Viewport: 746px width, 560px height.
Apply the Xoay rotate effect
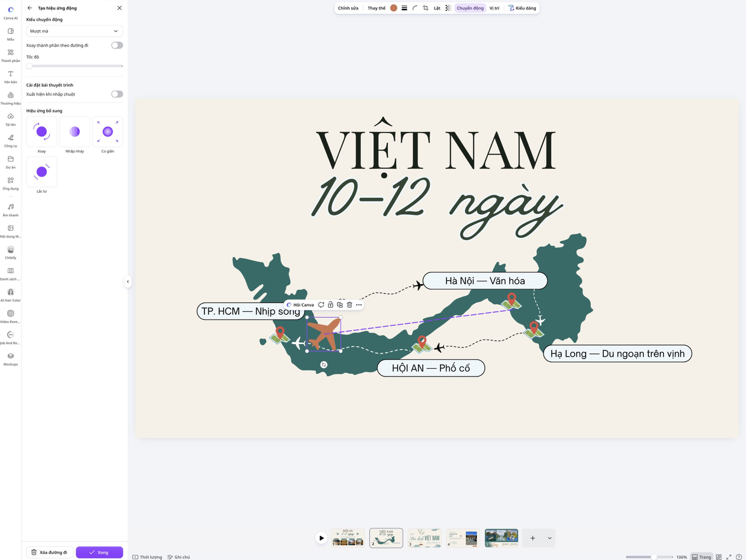click(41, 131)
